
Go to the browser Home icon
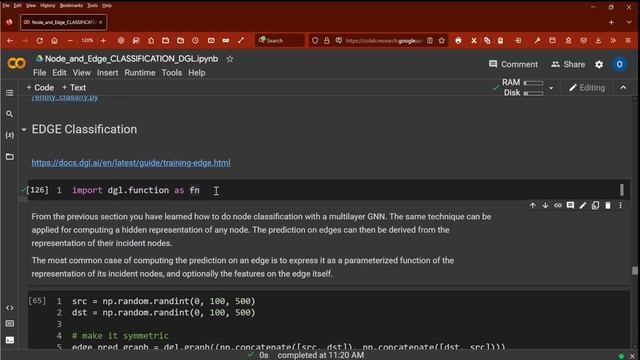[54, 40]
